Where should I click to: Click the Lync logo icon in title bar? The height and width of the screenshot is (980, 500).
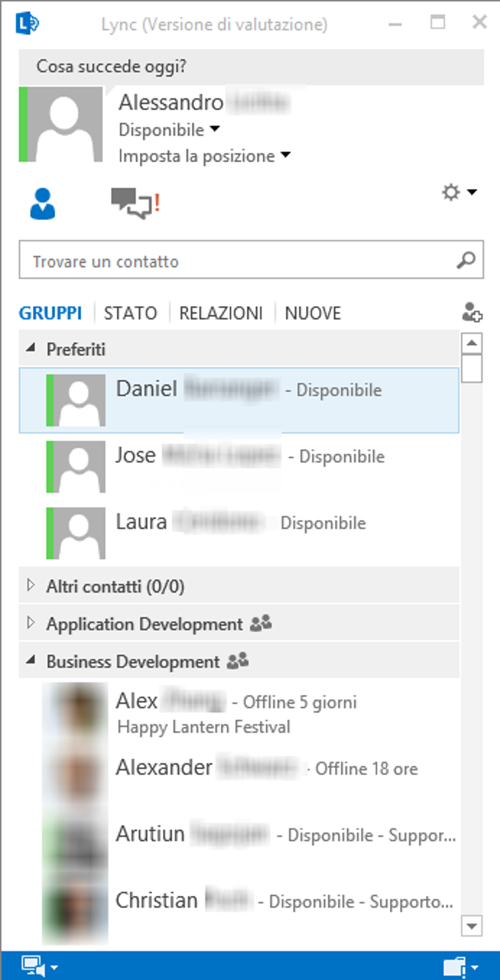(27, 23)
